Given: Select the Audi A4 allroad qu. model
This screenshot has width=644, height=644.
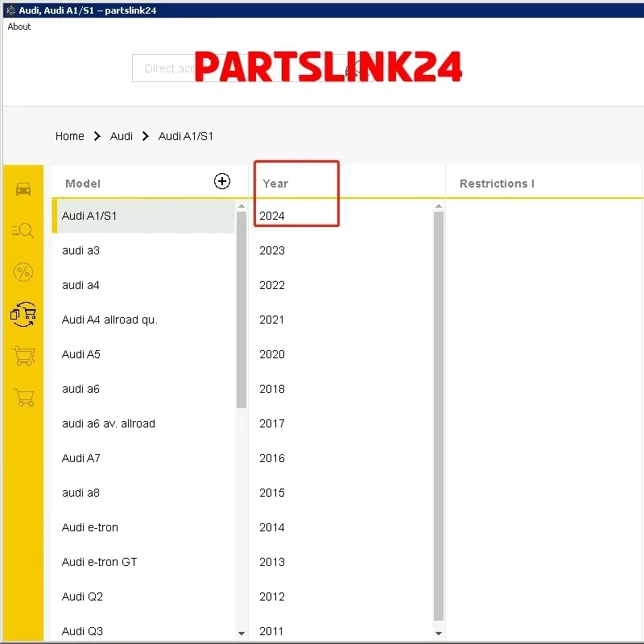Looking at the screenshot, I should pyautogui.click(x=109, y=320).
